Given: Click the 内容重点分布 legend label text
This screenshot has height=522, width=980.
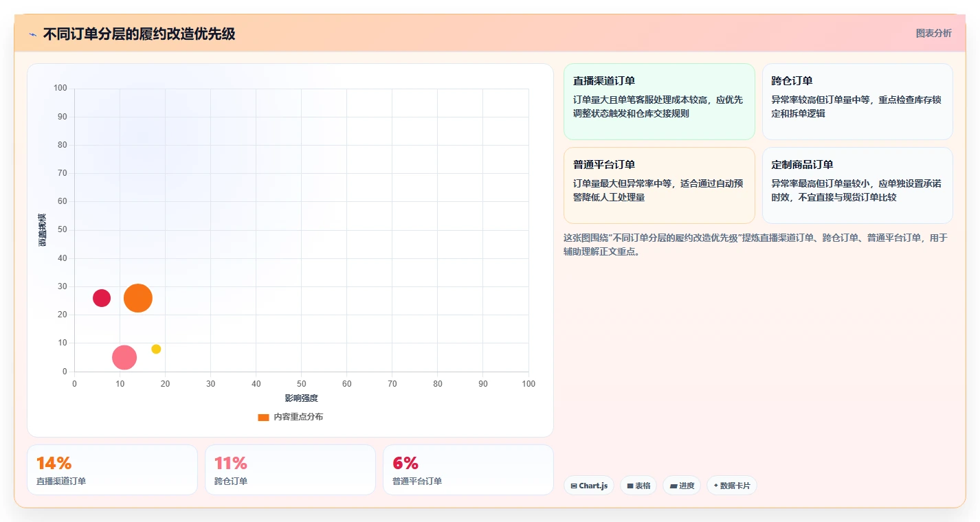Looking at the screenshot, I should (x=298, y=417).
